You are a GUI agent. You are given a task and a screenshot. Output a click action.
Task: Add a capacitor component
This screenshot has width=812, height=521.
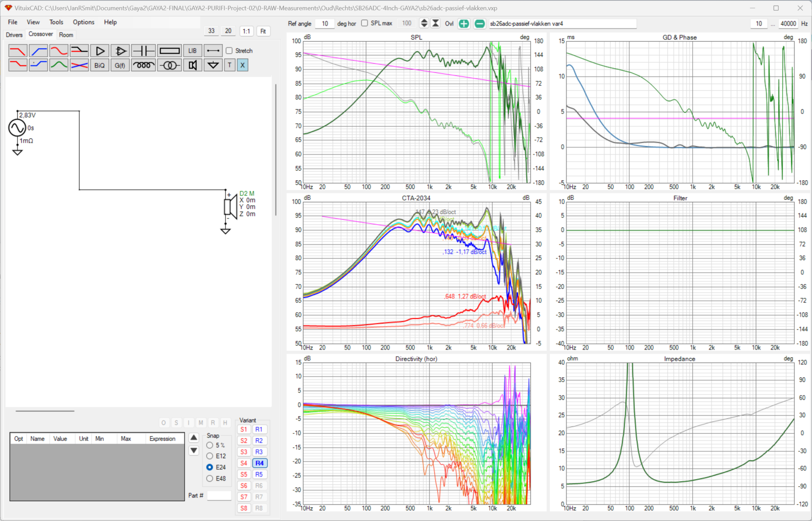[144, 51]
